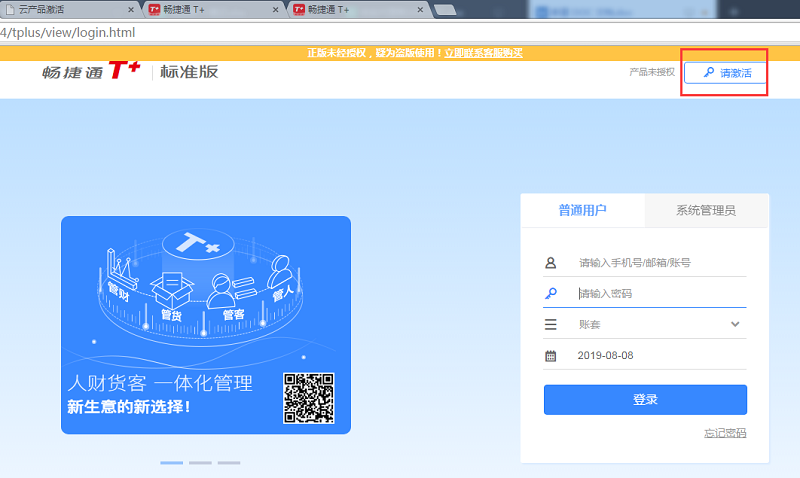Click the key icon in 请激活 button

(709, 72)
